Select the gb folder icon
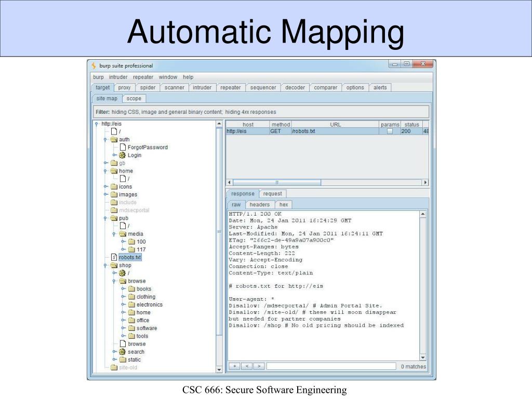Viewport: 532px width, 399px height. point(114,163)
